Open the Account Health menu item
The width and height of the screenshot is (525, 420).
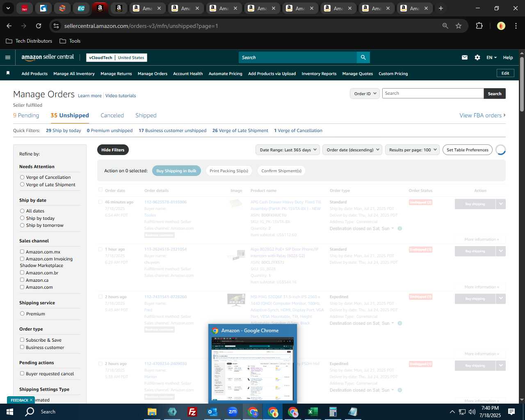click(x=188, y=73)
